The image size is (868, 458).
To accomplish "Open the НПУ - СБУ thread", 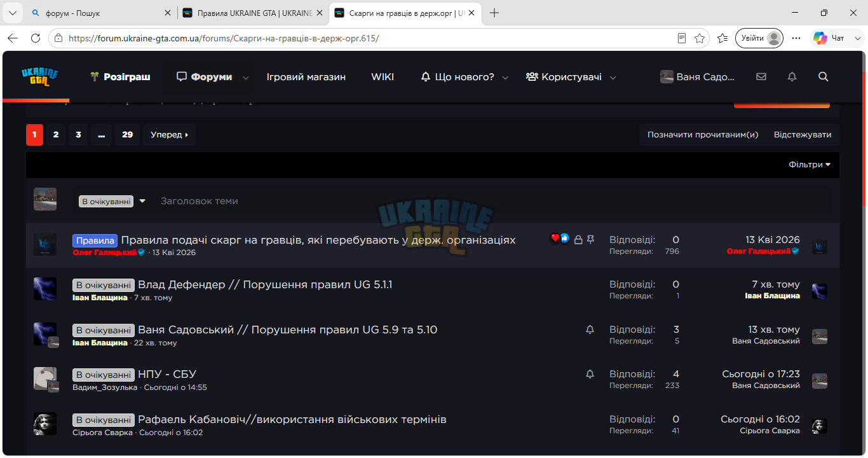I will click(x=167, y=374).
